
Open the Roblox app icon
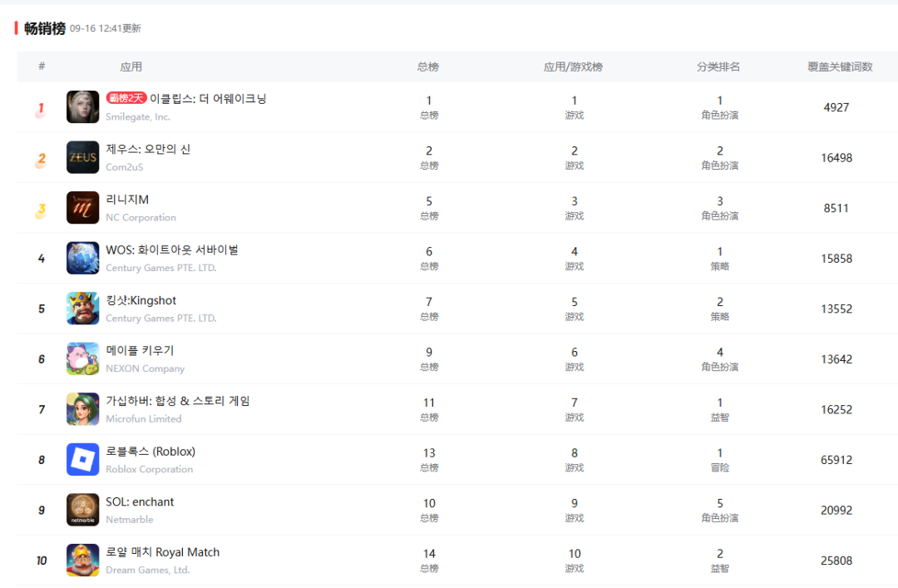(82, 460)
